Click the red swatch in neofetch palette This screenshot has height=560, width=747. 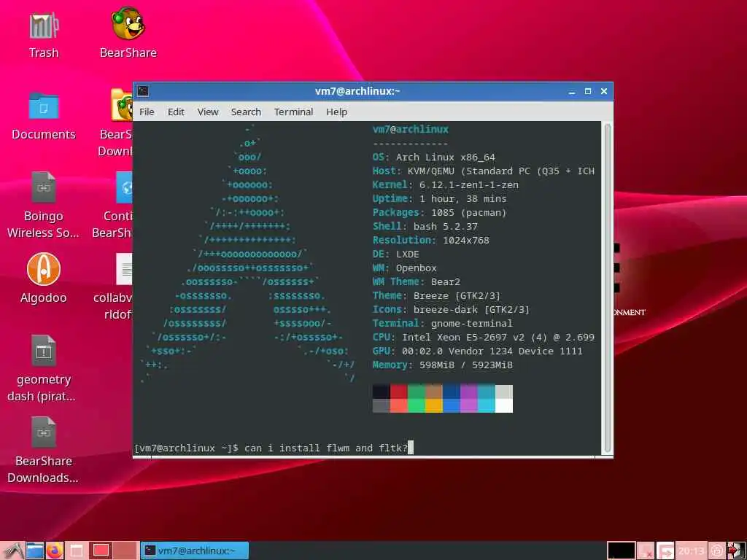[x=399, y=392]
